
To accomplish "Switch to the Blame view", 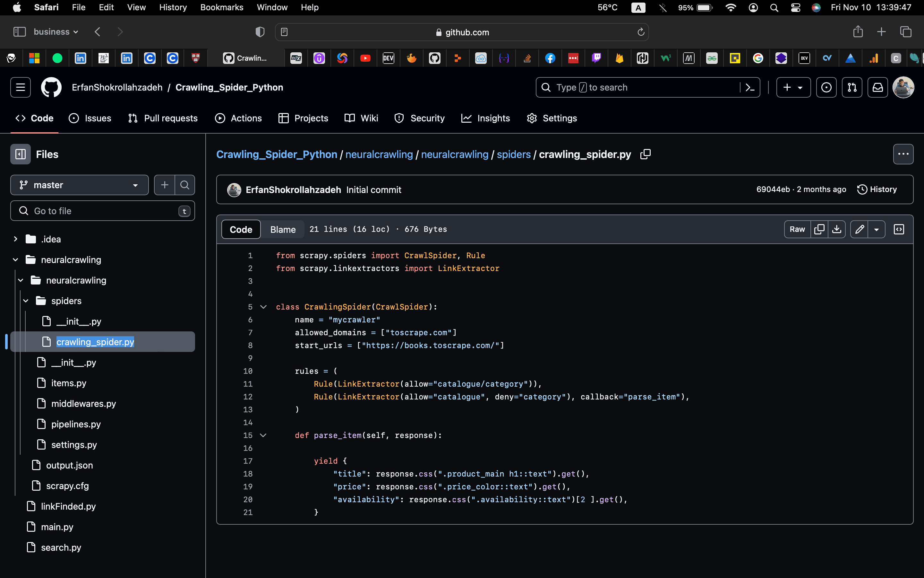I will tap(283, 229).
